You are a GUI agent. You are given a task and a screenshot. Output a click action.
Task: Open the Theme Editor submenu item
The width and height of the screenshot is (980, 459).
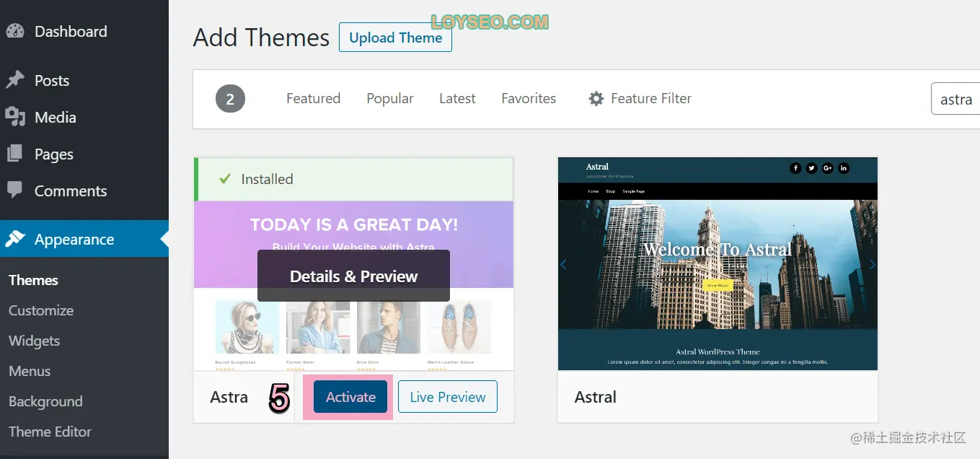click(50, 432)
